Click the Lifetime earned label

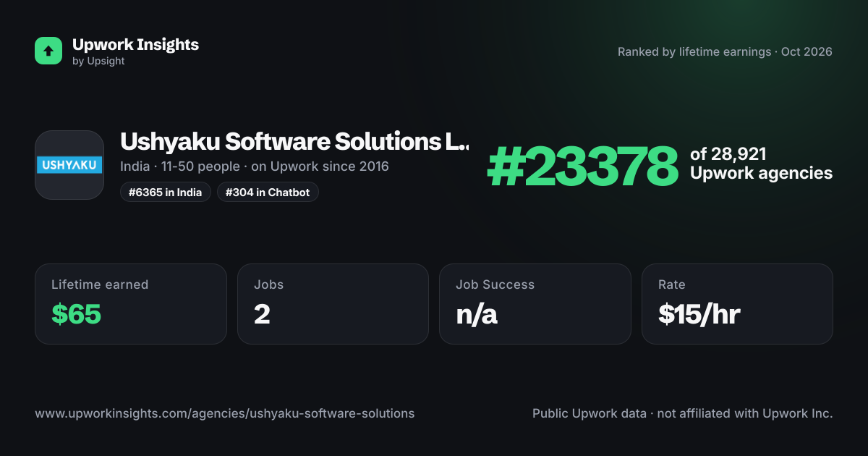100,284
